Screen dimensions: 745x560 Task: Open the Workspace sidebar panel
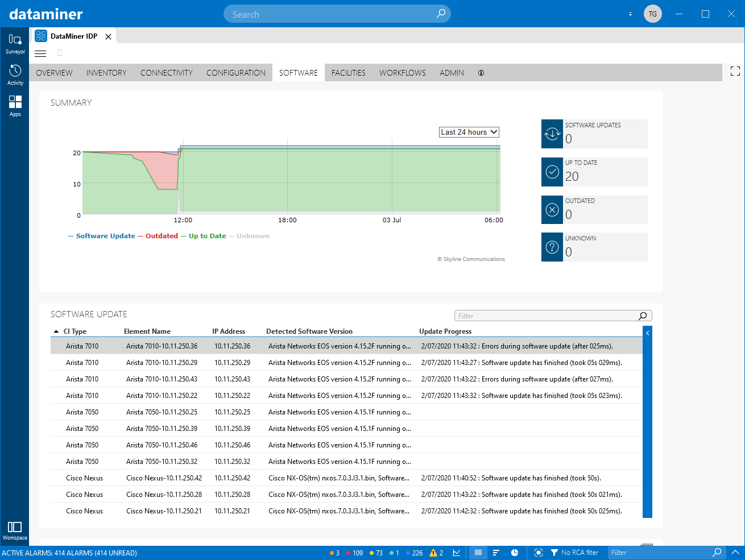15,530
